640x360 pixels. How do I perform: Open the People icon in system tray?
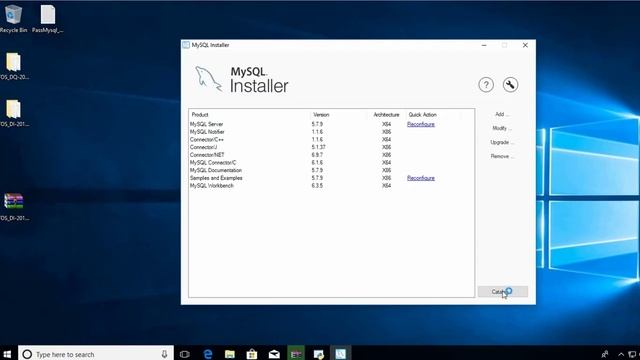(604, 354)
